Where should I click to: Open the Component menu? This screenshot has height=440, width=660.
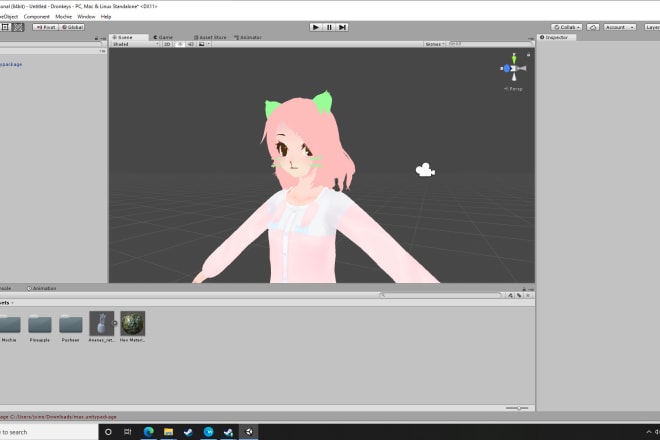37,17
